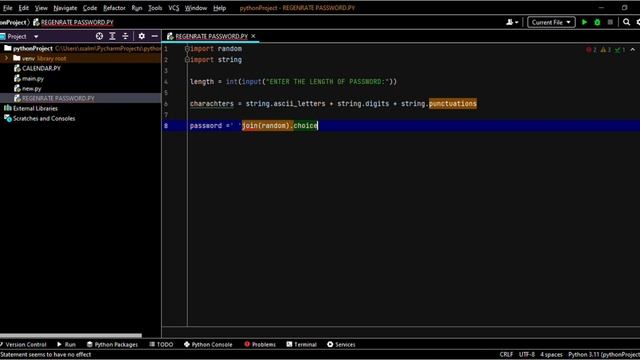640x360 pixels.
Task: Open the Python Console tool window
Action: pos(208,344)
